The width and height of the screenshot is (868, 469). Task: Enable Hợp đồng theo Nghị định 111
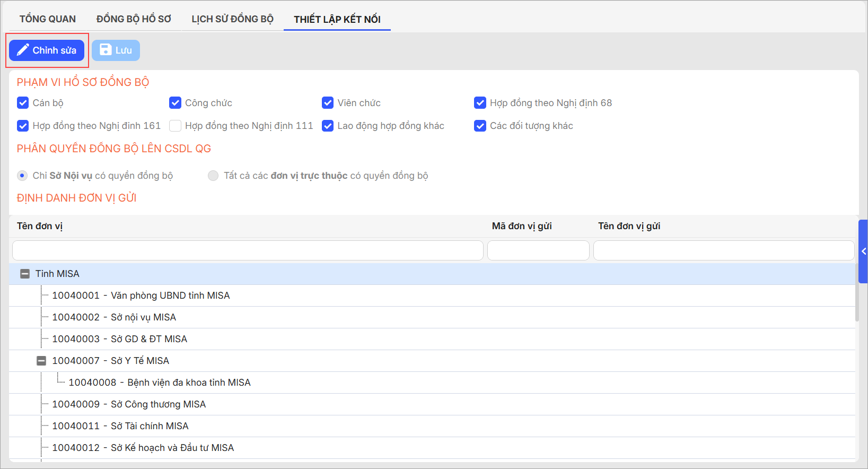point(175,126)
